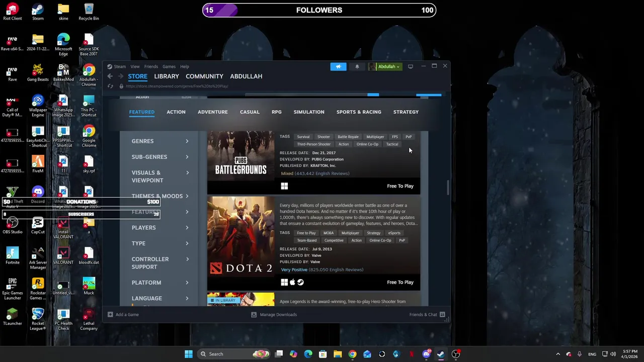Expand the Themes & Moods section
The width and height of the screenshot is (644, 362).
[x=160, y=196]
